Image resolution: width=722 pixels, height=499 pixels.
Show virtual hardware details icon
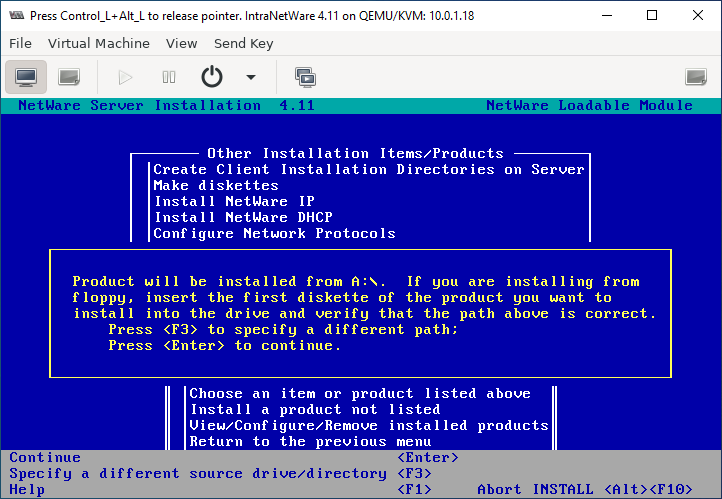pyautogui.click(x=69, y=77)
